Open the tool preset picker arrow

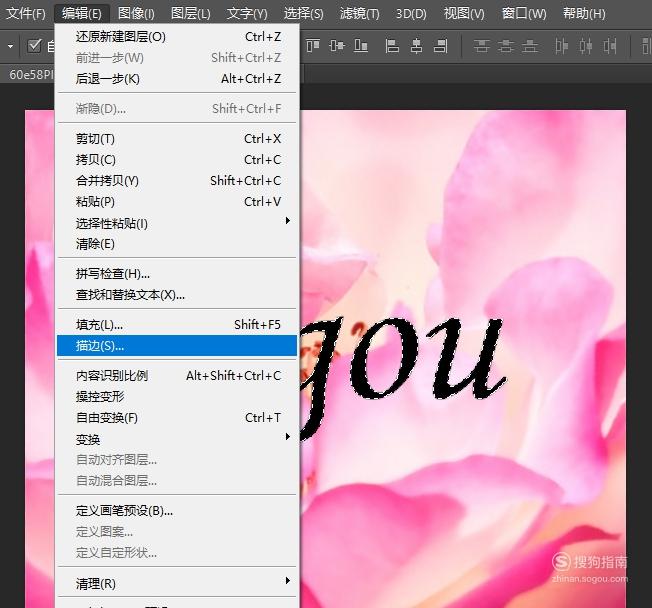point(10,46)
